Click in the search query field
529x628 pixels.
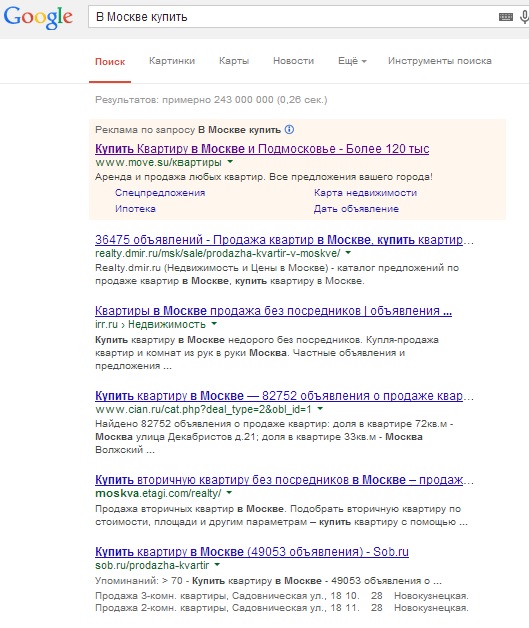pos(292,17)
